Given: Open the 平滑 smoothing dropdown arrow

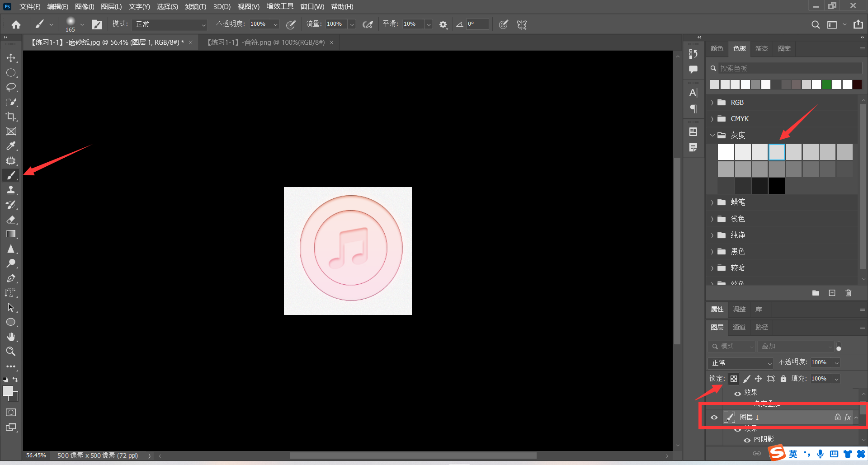Looking at the screenshot, I should 429,24.
